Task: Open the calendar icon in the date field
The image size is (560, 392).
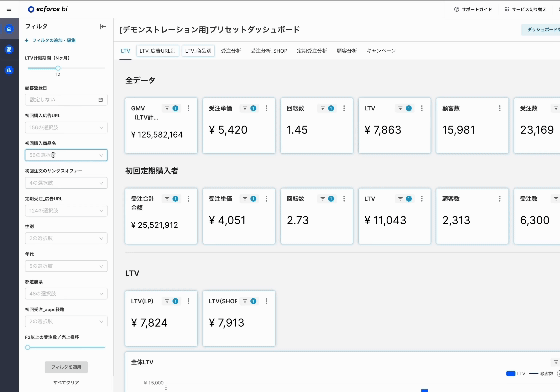Action: (101, 100)
